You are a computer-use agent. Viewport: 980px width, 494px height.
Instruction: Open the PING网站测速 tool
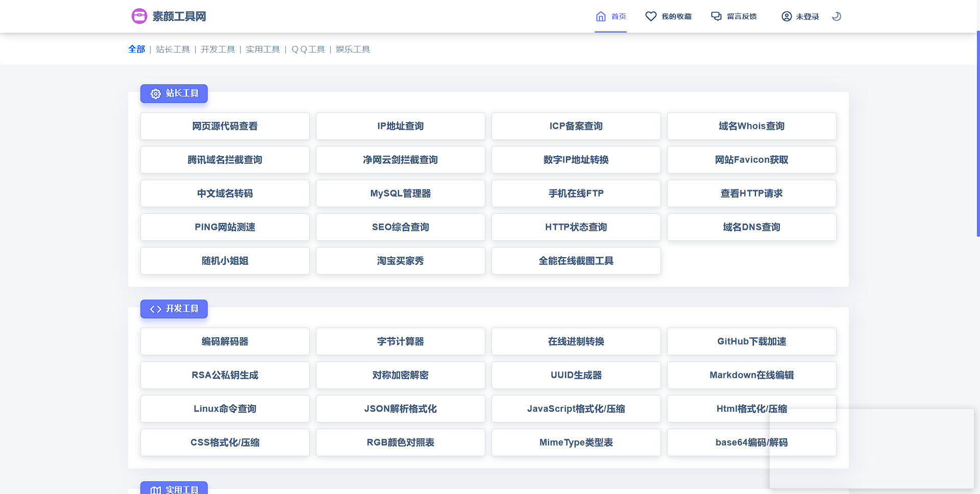click(225, 227)
